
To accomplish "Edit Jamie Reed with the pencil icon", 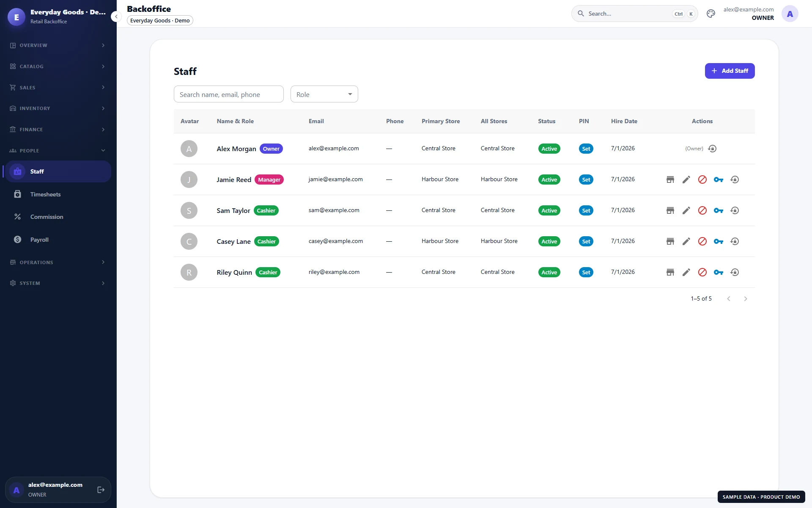I will 686,179.
